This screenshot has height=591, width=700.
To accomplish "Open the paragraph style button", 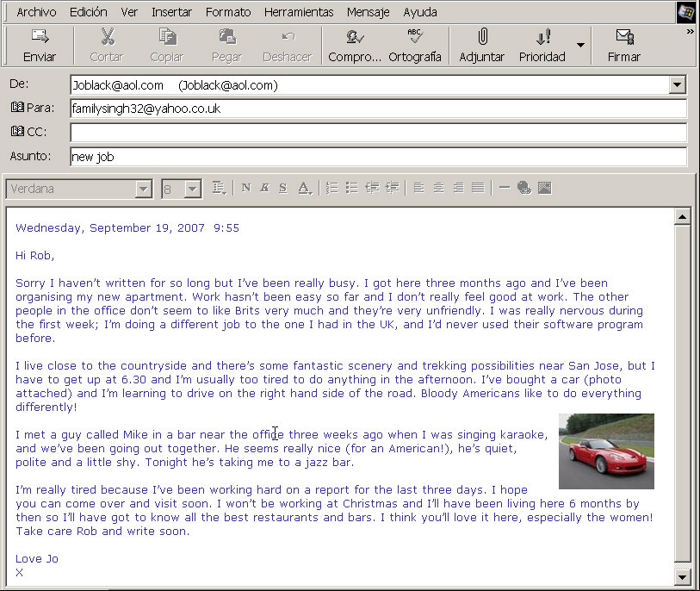I will click(220, 188).
